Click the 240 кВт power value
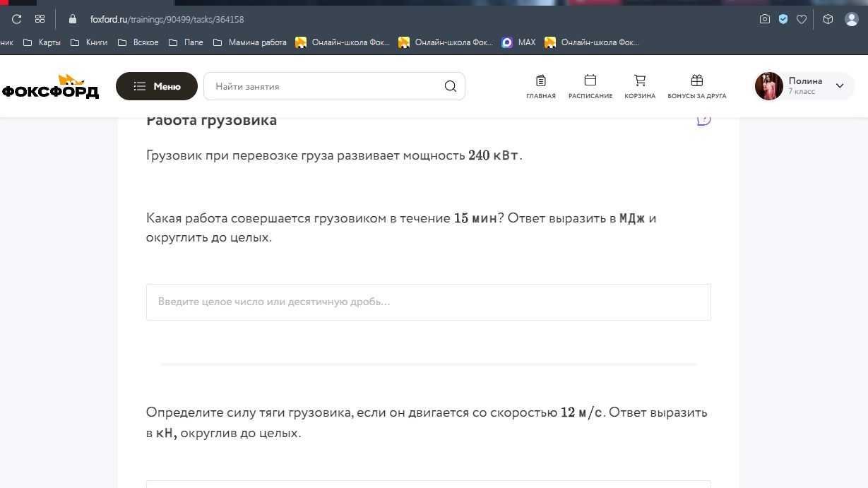The image size is (868, 488). pyautogui.click(x=494, y=155)
